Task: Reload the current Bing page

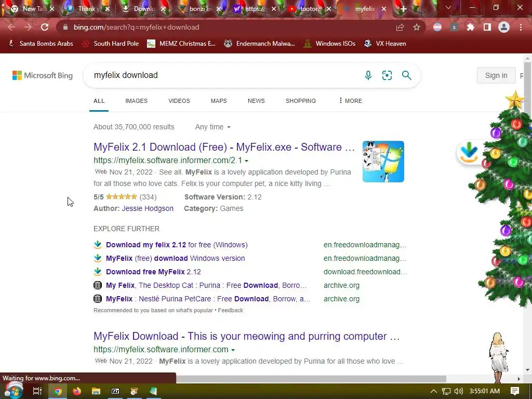Action: click(45, 27)
